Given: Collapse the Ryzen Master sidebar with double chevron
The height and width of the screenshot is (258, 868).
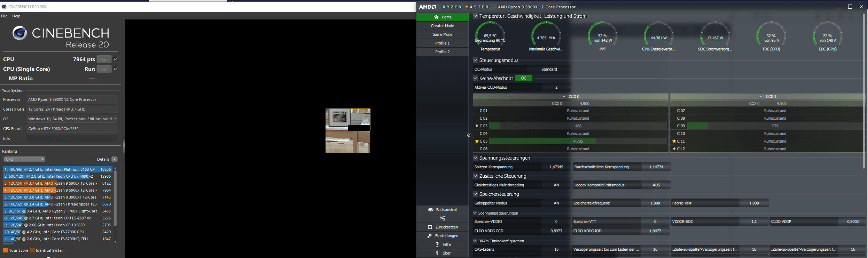Looking at the screenshot, I should 469,135.
